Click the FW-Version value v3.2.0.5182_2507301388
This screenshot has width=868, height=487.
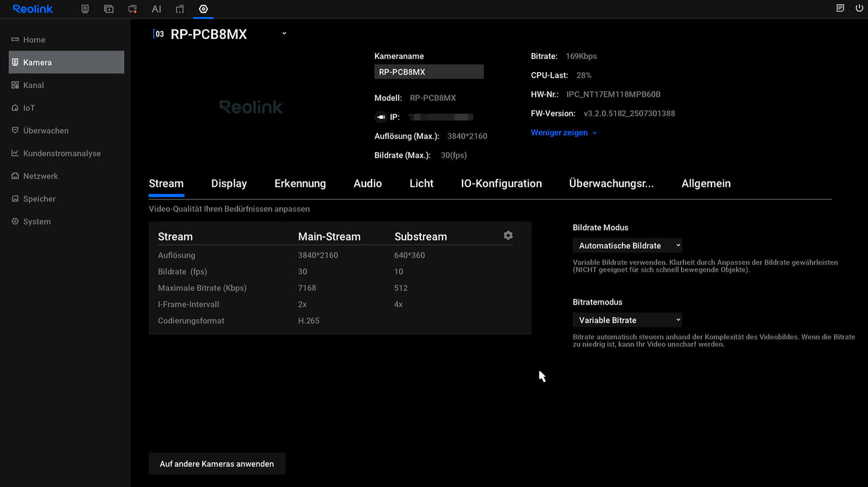pyautogui.click(x=629, y=113)
